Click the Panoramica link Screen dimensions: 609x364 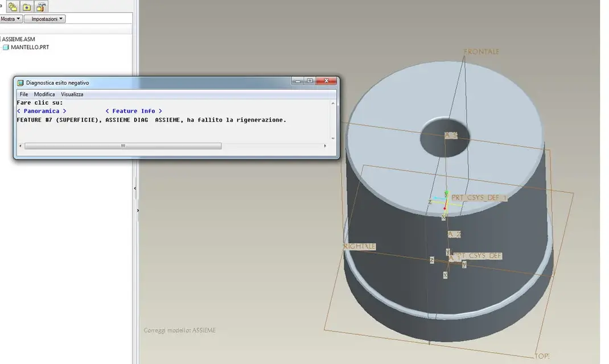(x=42, y=111)
